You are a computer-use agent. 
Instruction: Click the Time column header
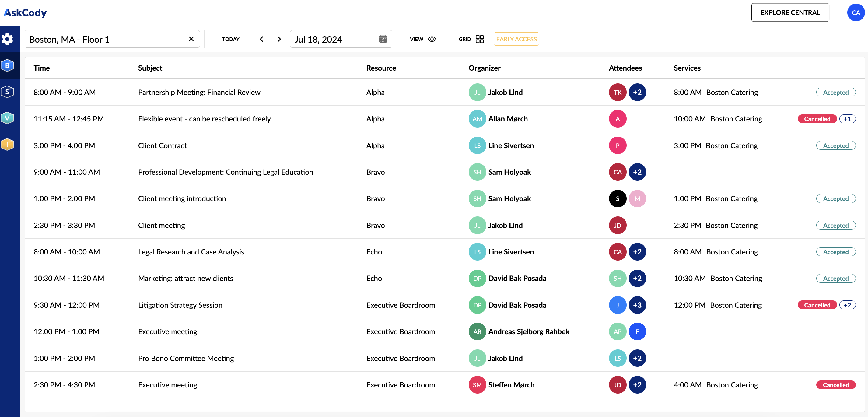42,68
